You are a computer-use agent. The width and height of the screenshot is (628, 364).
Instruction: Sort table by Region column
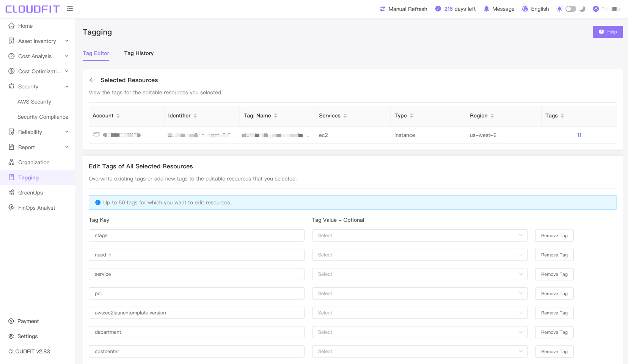pyautogui.click(x=492, y=116)
